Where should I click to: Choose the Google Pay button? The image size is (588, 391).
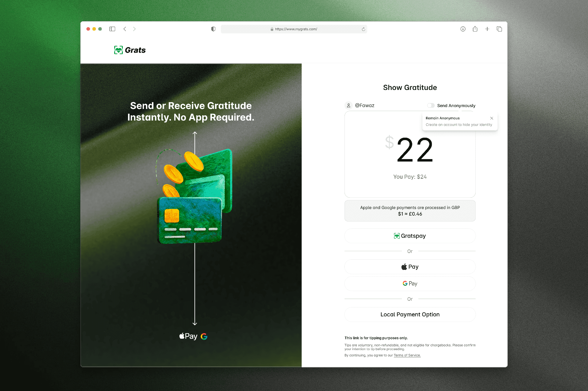tap(410, 284)
